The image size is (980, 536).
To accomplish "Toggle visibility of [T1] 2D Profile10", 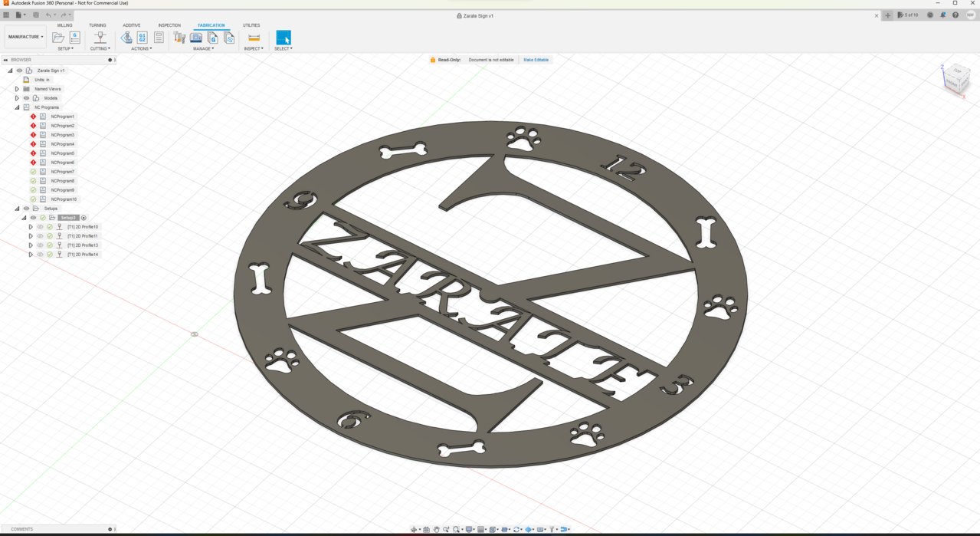I will click(40, 227).
